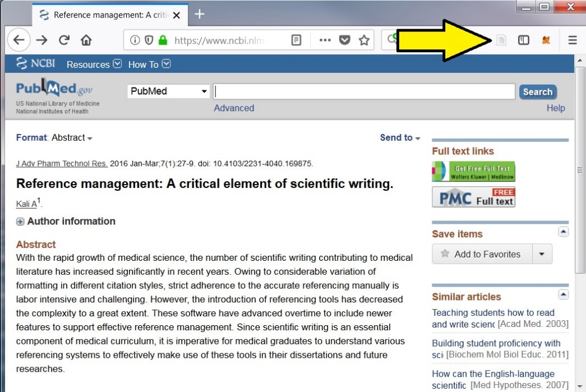
Task: Click the Search button
Action: point(537,91)
